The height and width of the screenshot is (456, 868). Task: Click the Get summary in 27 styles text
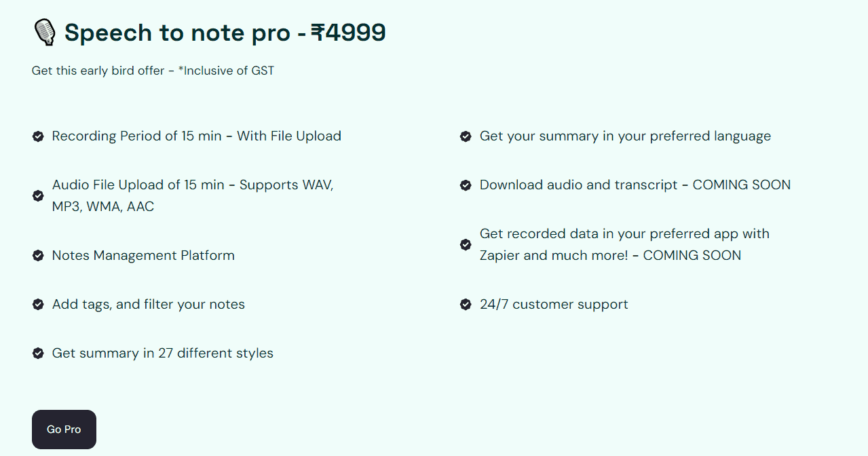point(162,353)
